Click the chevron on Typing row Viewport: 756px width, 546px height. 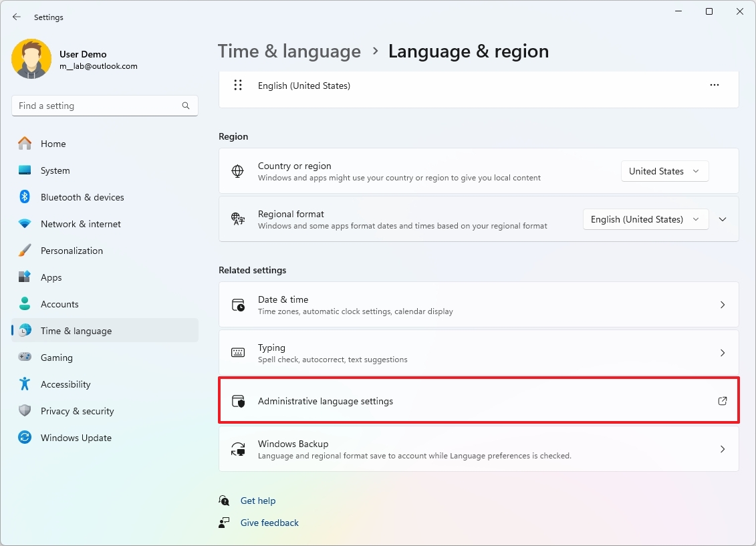point(723,353)
